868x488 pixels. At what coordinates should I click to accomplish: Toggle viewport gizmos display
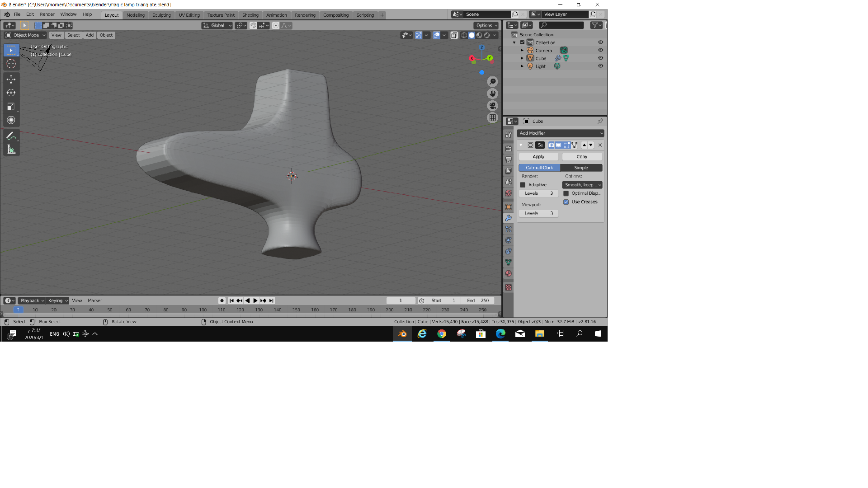point(419,35)
